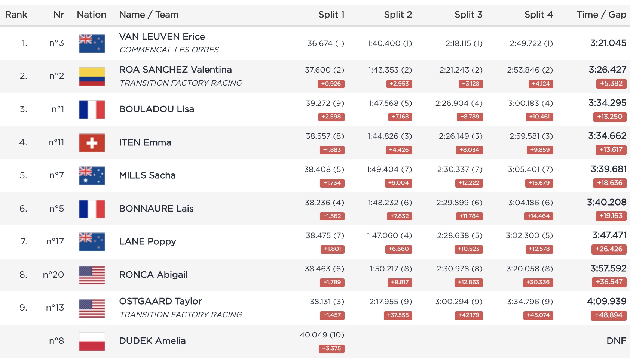Image resolution: width=636 pixels, height=364 pixels.
Task: Click the Colombia flag icon
Action: (92, 77)
